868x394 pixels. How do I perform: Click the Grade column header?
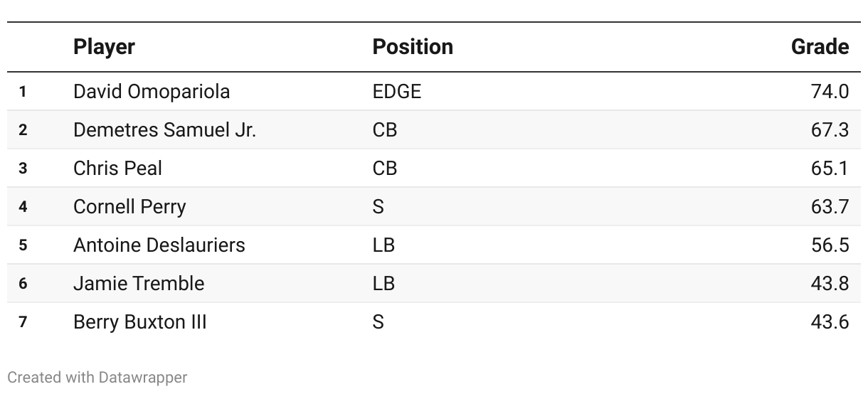[820, 47]
